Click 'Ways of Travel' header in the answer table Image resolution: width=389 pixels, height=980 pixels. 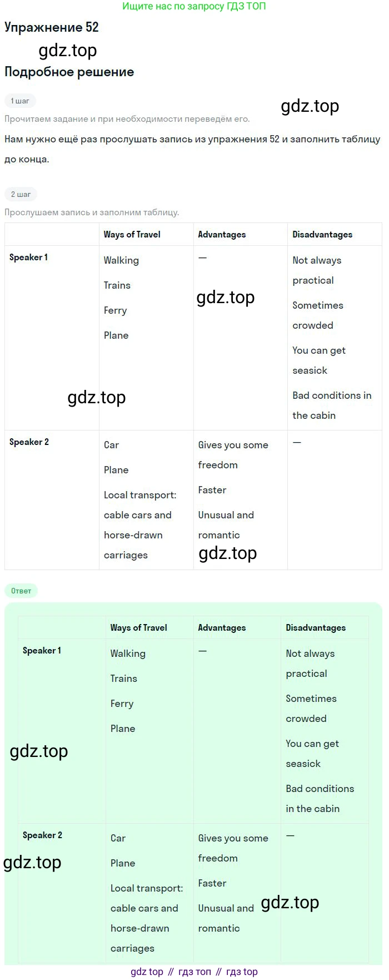click(x=138, y=628)
